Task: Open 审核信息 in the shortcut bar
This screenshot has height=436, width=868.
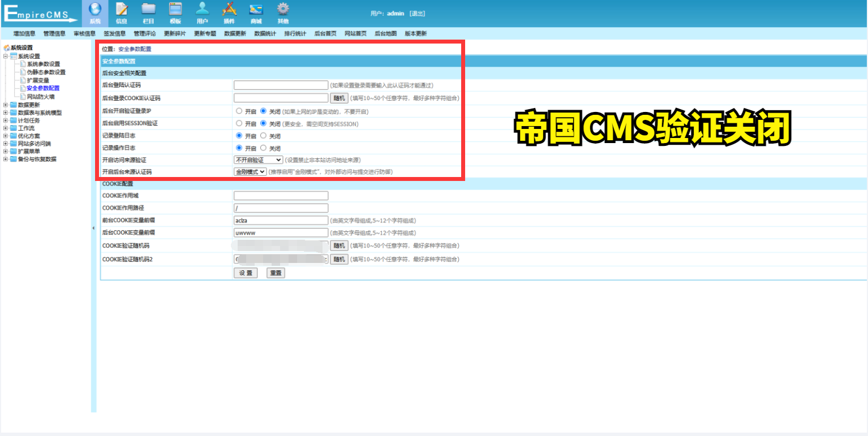Action: [84, 33]
